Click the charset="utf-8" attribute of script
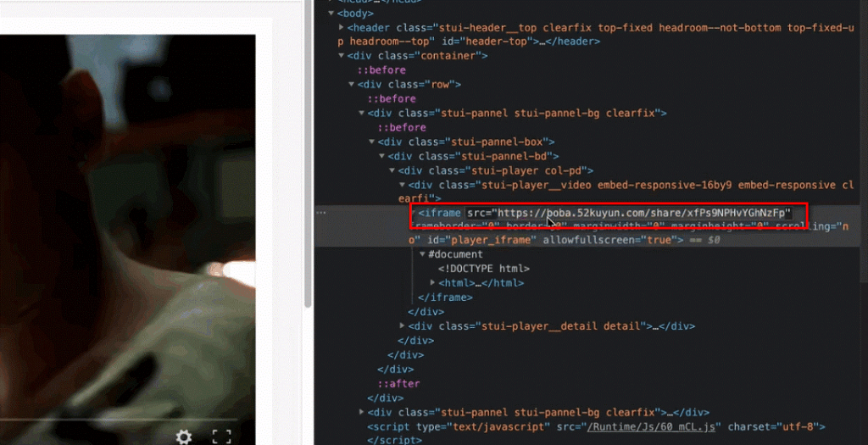Screen dimensions: 868x445 click(773, 426)
